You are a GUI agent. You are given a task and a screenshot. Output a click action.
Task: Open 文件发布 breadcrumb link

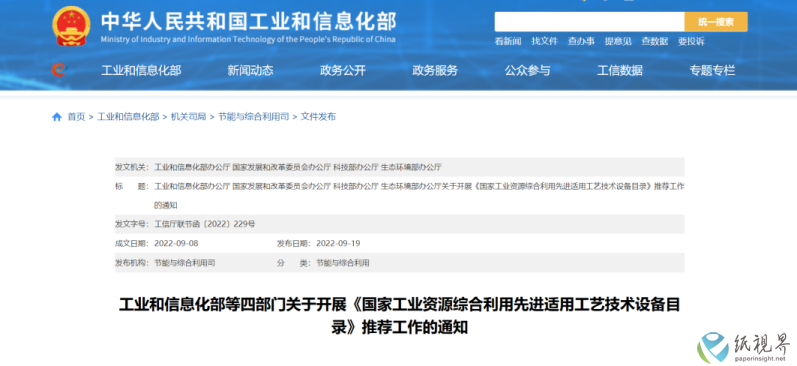point(318,117)
